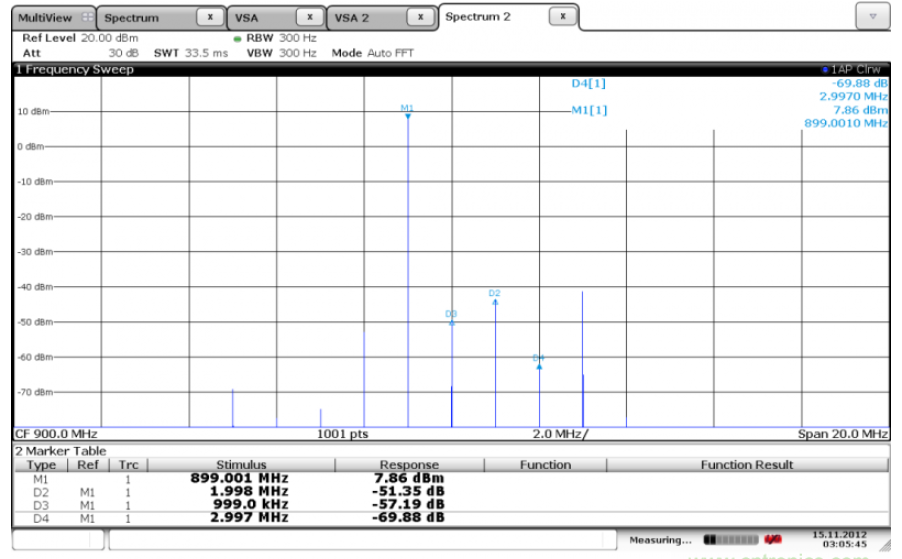Click the measurement progress bar
902x559 pixels.
731,540
